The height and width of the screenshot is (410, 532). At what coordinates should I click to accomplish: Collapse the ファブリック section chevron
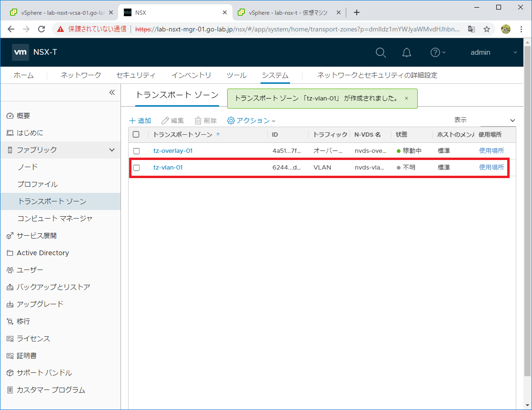(112, 150)
